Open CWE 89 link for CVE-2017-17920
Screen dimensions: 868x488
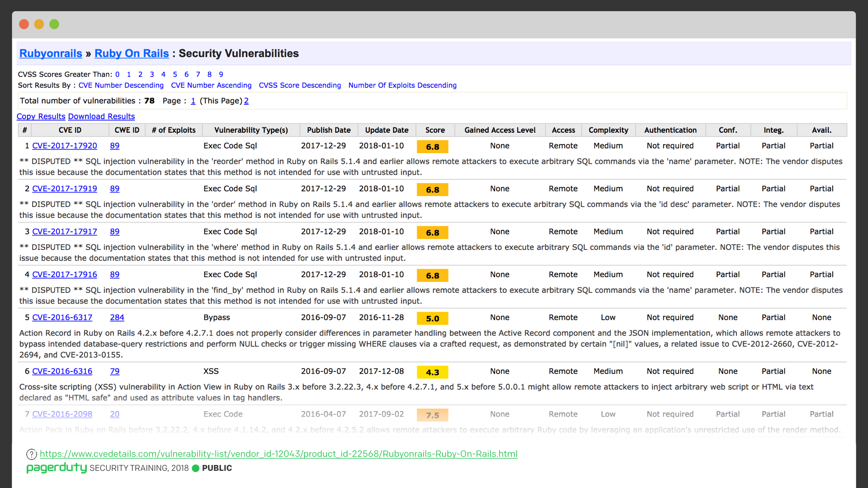[115, 146]
